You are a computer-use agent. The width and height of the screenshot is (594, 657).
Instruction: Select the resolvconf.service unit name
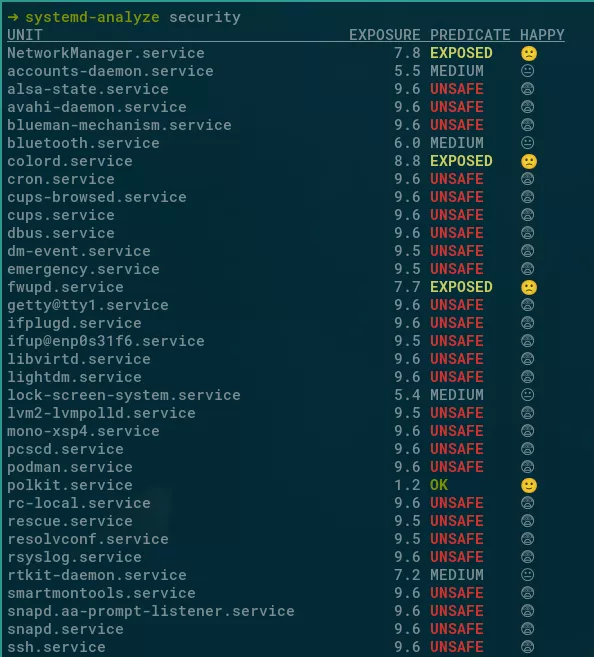pyautogui.click(x=88, y=539)
